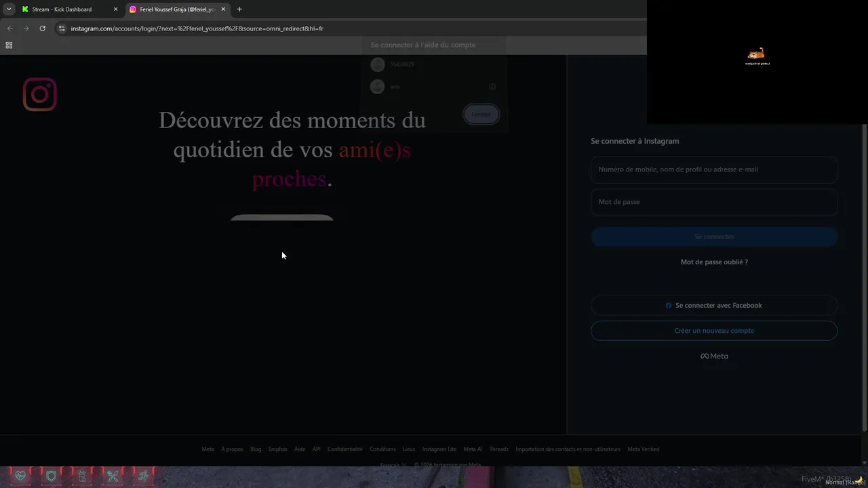Open the tab search dropdown arrow
868x488 pixels.
9,9
